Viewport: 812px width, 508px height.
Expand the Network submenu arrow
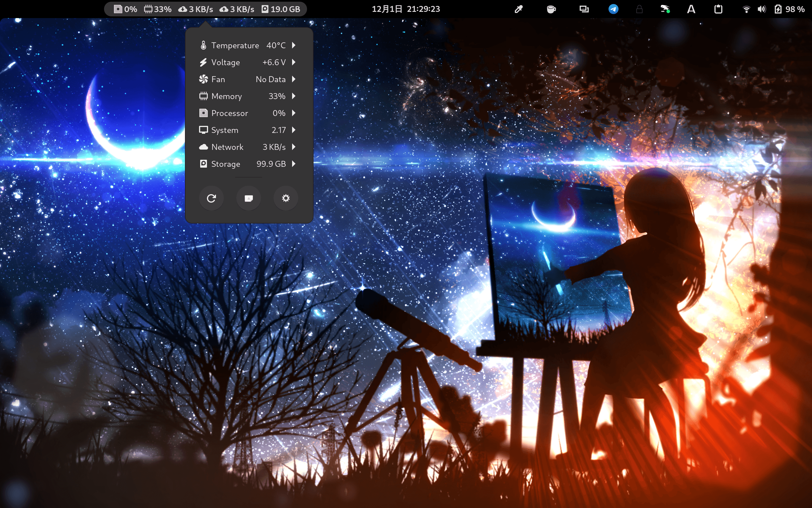coord(294,147)
